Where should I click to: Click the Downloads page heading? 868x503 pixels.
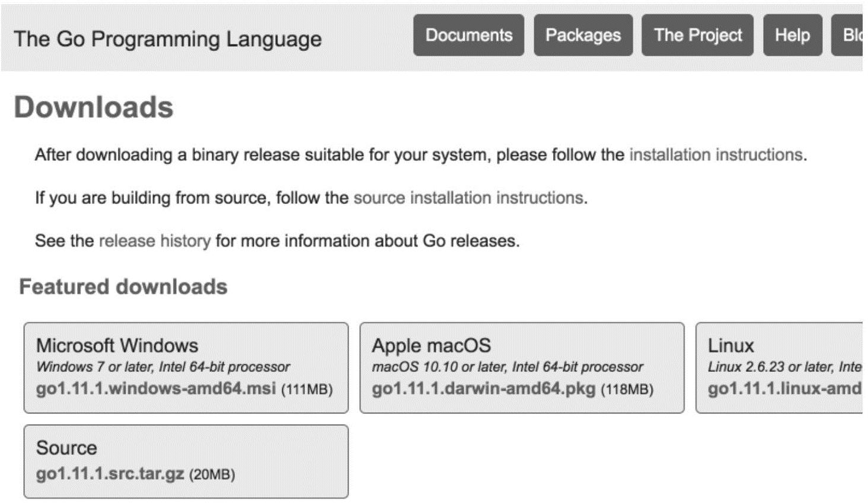(94, 107)
